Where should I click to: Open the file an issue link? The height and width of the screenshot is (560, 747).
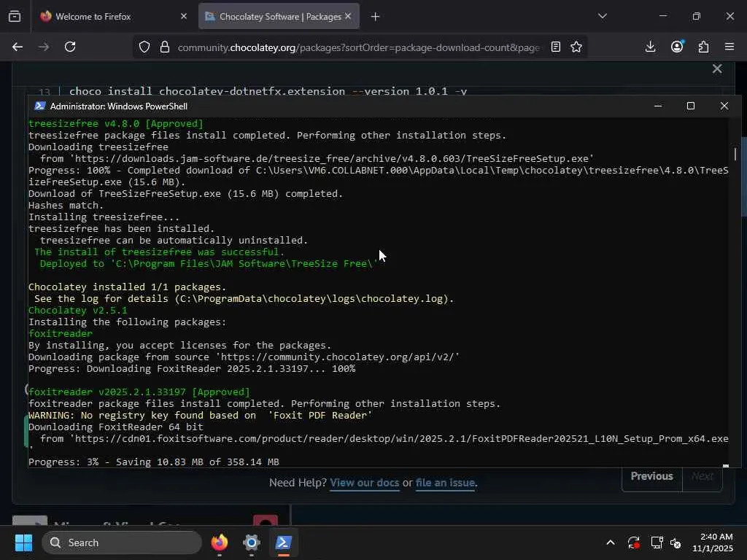pyautogui.click(x=445, y=483)
